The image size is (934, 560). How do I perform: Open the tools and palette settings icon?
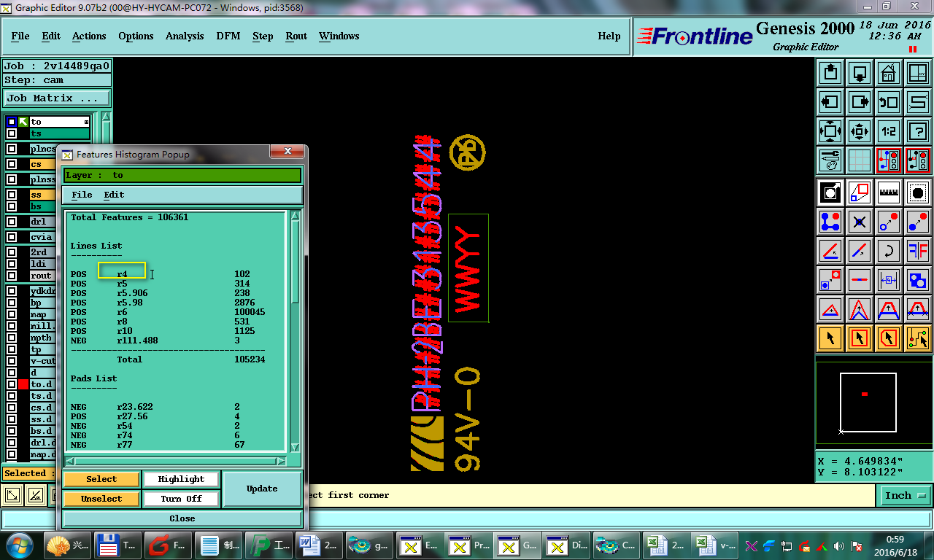point(830,160)
